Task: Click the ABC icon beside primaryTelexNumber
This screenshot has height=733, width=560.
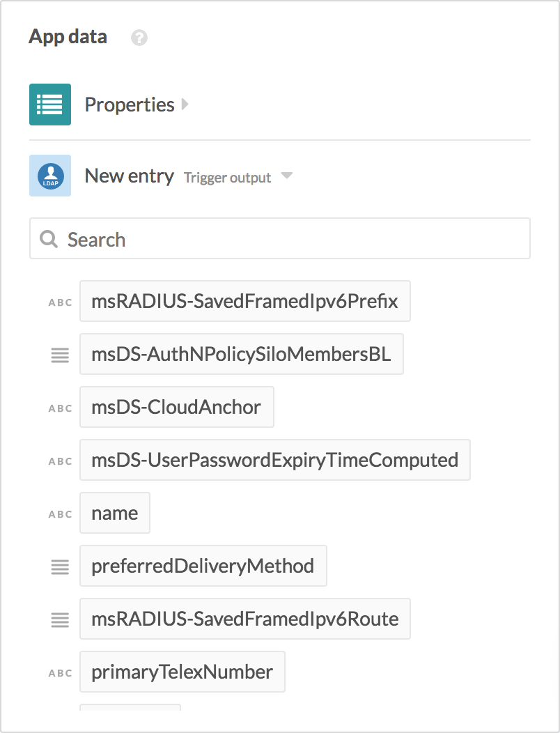Action: click(60, 672)
